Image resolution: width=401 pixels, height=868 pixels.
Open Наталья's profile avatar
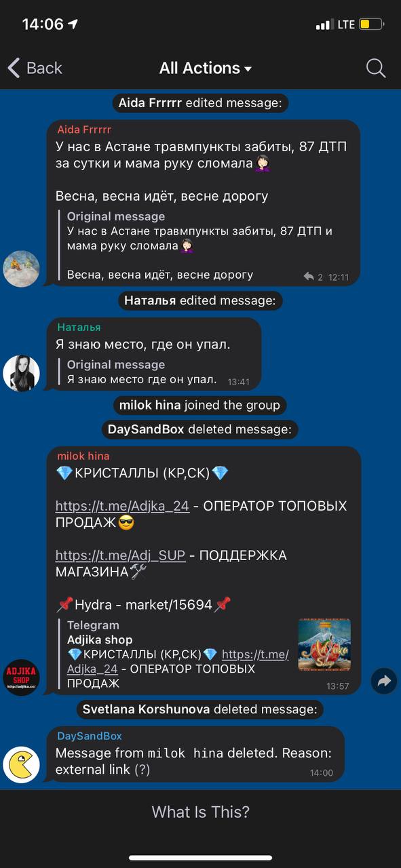coord(21,373)
